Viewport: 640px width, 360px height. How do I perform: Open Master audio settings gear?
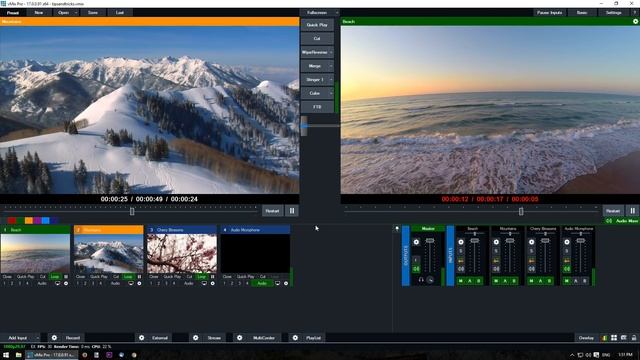416,242
